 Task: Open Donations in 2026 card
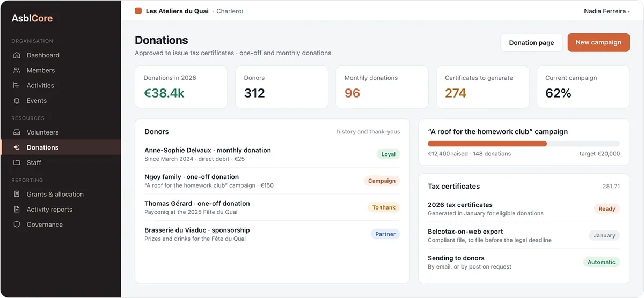coord(181,87)
